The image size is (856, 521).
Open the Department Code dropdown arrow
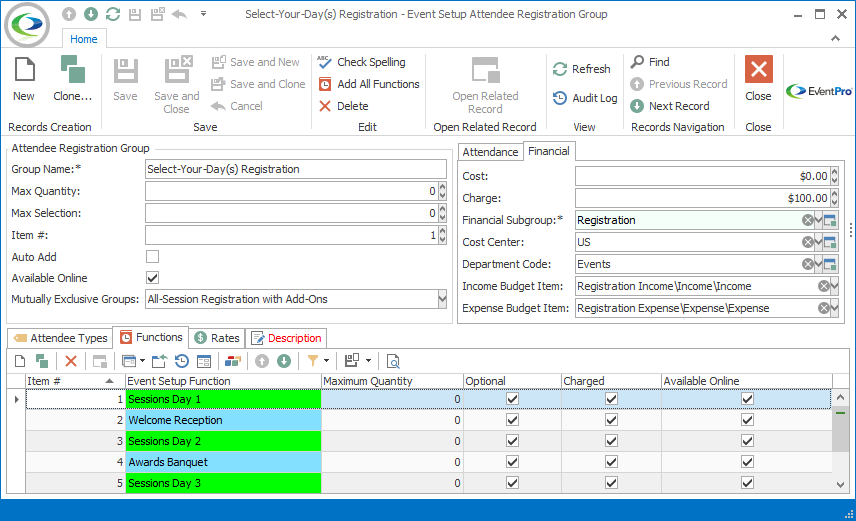(x=818, y=264)
